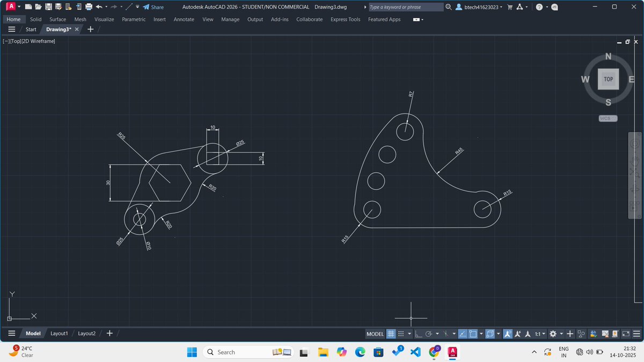The width and height of the screenshot is (644, 362).
Task: Toggle drawing grid display in status bar
Action: (391, 334)
